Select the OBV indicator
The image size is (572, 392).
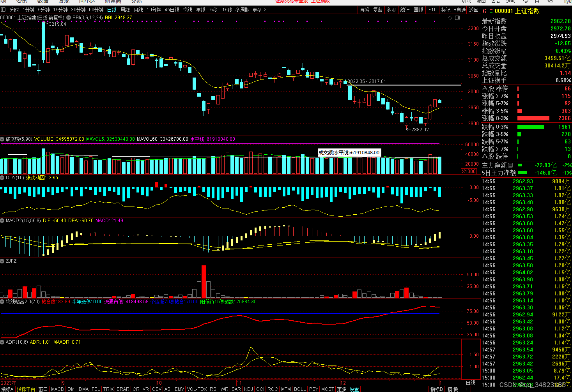tap(157, 389)
